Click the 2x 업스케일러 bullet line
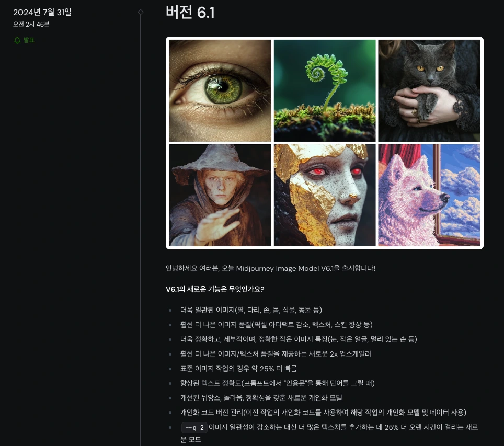 276,354
